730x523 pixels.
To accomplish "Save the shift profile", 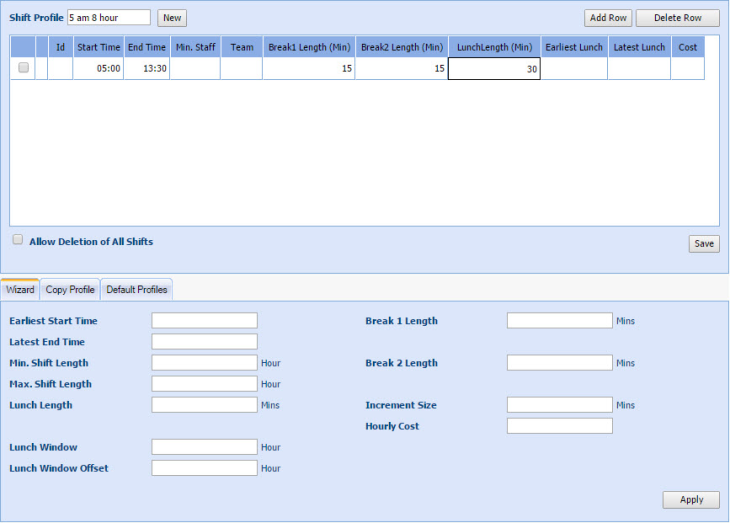I will 703,244.
